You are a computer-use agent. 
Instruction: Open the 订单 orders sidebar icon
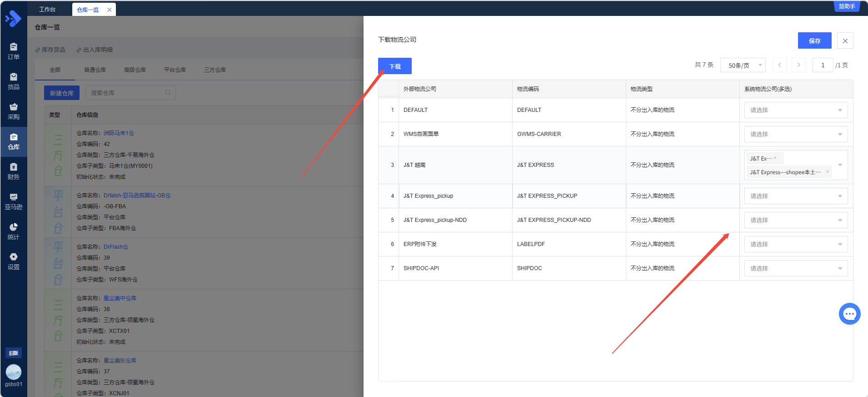(14, 51)
